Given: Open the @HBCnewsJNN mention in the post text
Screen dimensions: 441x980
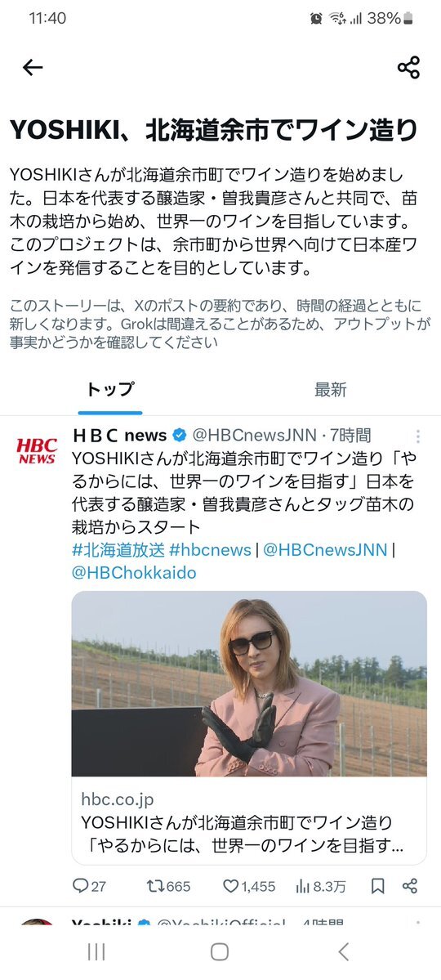Looking at the screenshot, I should (x=325, y=550).
